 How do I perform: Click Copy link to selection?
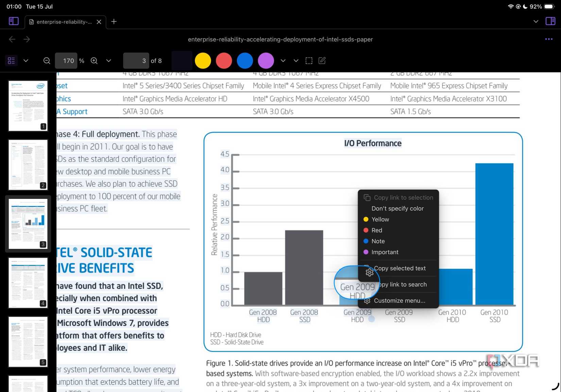pyautogui.click(x=403, y=198)
